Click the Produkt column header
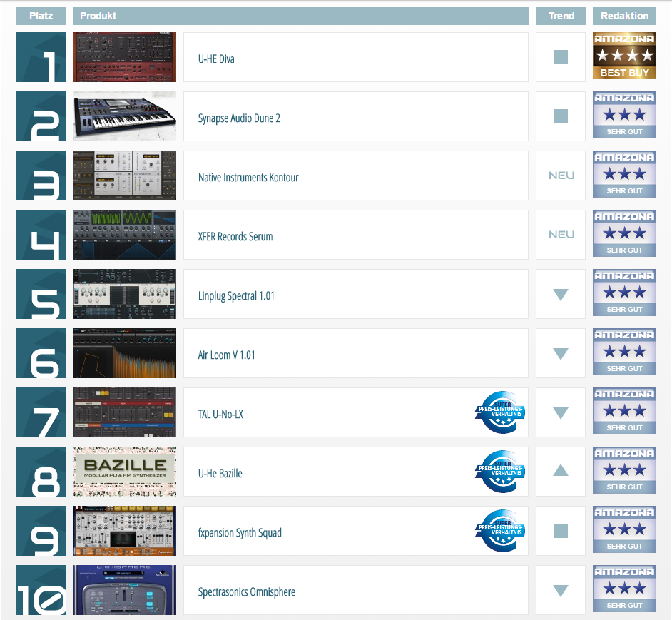672x620 pixels. 300,16
